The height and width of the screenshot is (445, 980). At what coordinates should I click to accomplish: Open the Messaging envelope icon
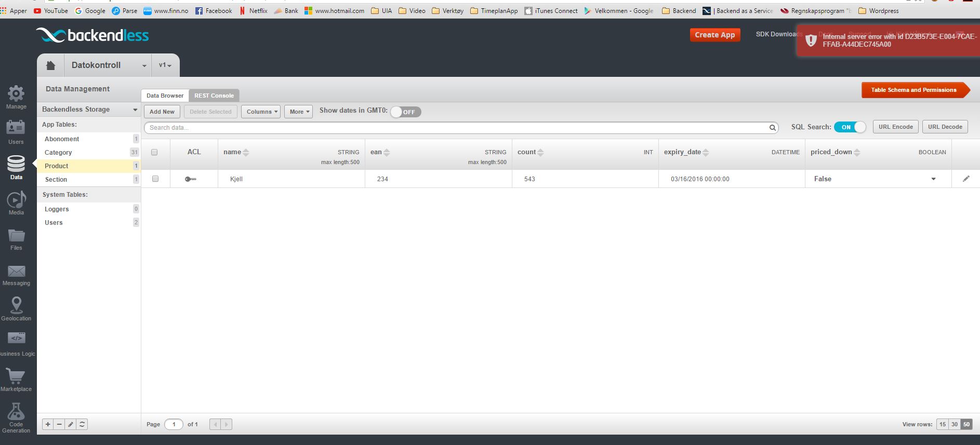pos(16,271)
